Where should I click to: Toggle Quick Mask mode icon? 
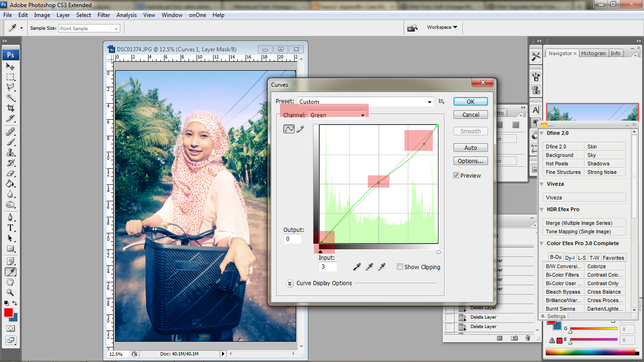10,328
